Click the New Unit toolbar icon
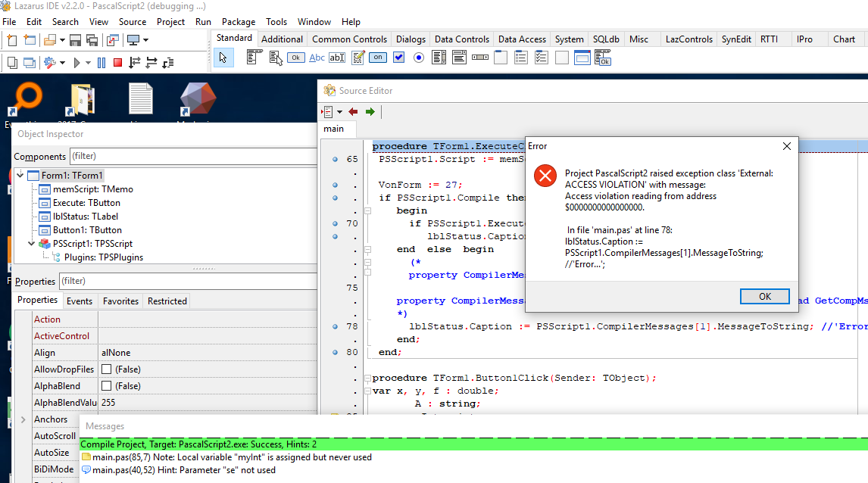The image size is (868, 483). click(11, 40)
